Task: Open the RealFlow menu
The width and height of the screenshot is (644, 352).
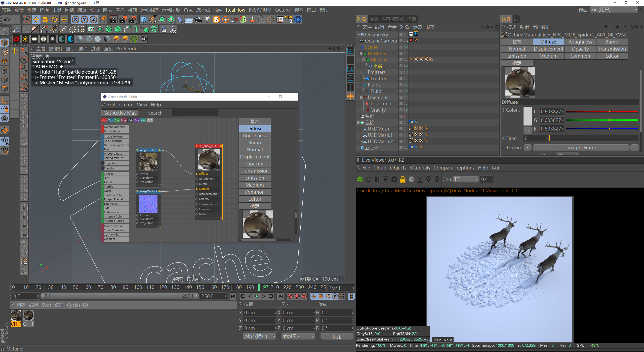Action: [x=235, y=10]
